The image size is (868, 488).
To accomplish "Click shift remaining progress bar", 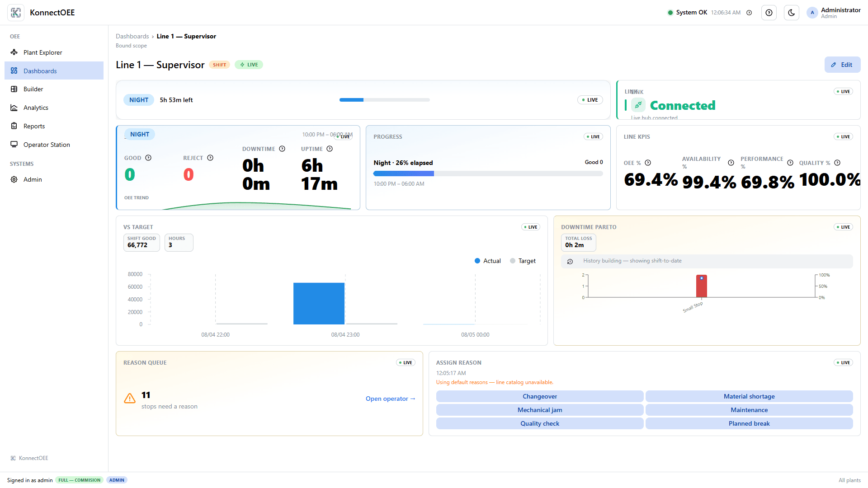I will (384, 100).
